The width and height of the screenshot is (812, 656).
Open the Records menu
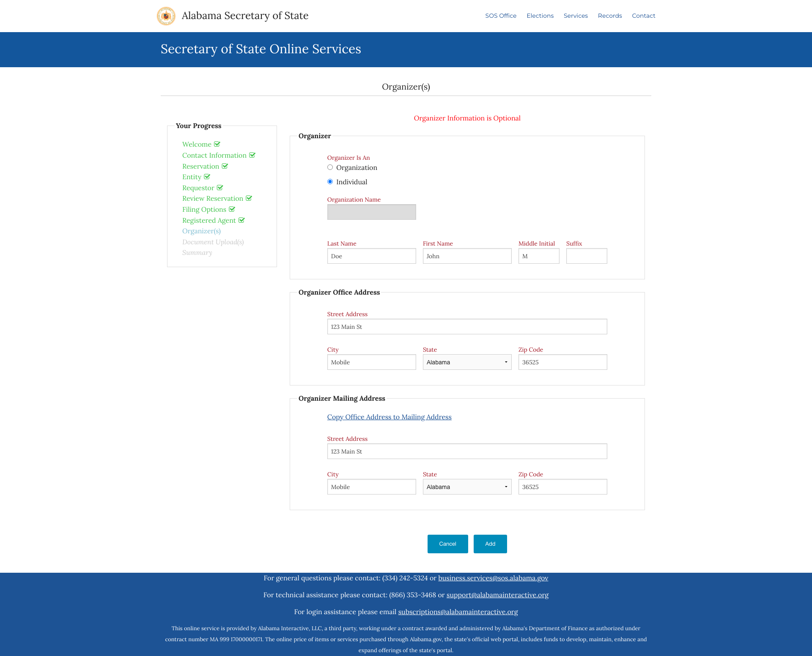pos(610,16)
